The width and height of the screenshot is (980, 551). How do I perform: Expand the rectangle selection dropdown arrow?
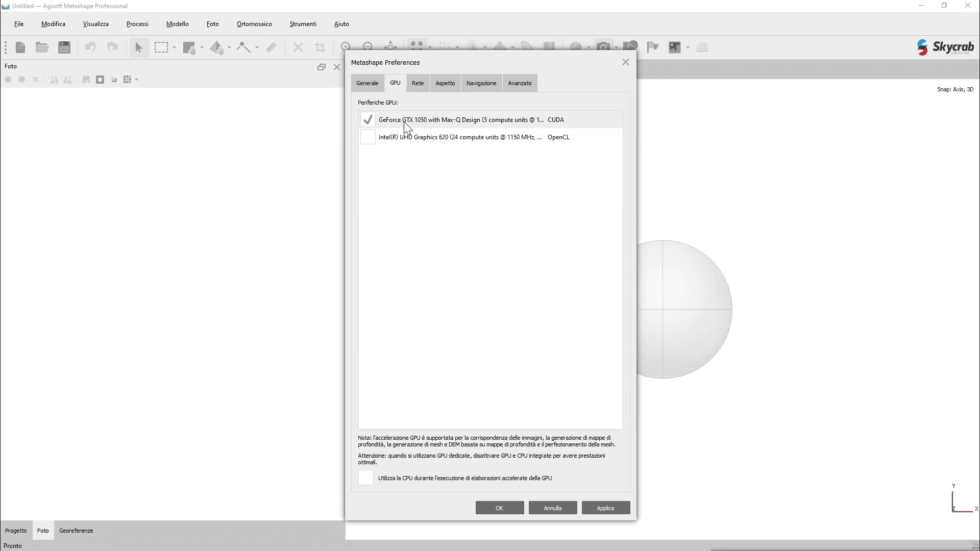coord(175,47)
